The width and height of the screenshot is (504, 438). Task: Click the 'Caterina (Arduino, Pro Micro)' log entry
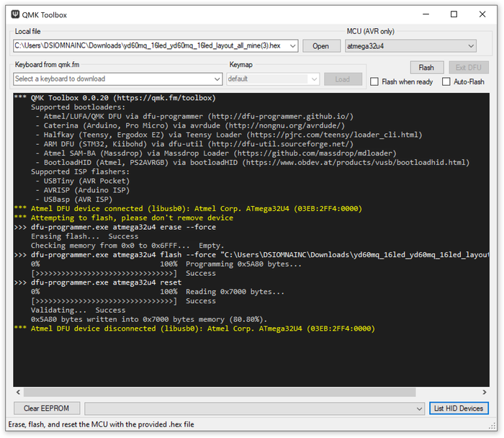(x=190, y=126)
